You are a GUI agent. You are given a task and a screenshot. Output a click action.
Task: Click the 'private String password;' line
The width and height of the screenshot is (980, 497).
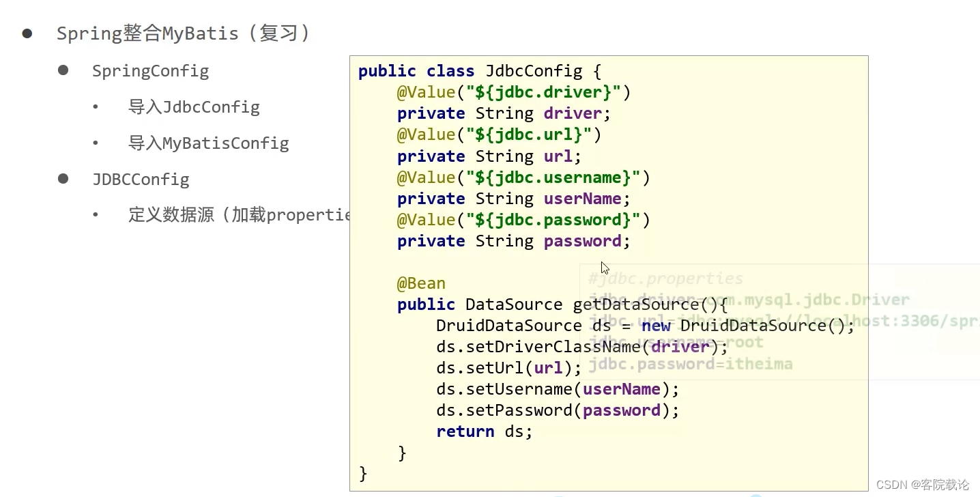click(514, 241)
